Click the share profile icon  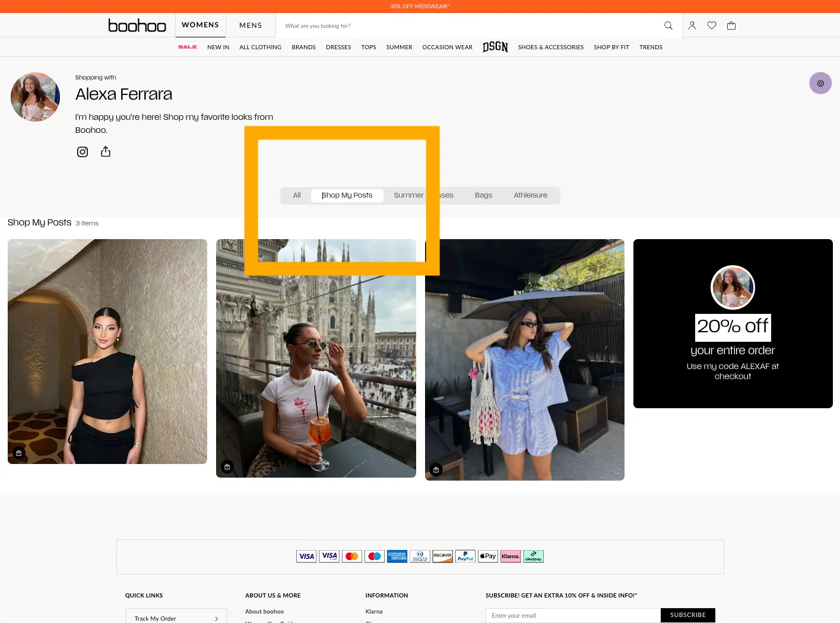coord(106,152)
